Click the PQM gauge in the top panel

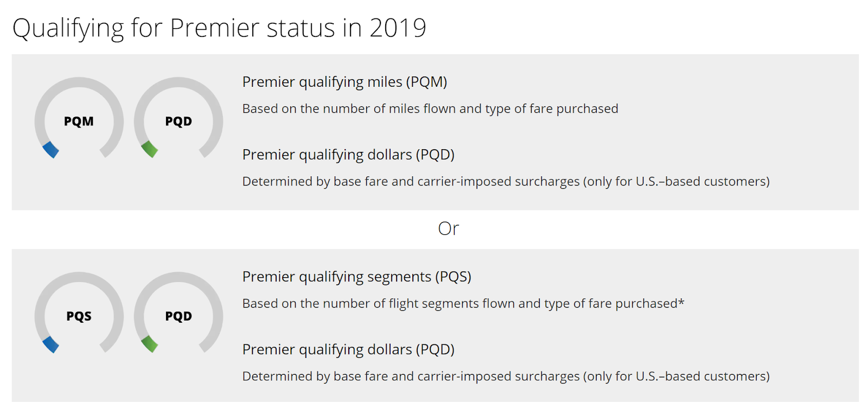coord(79,118)
